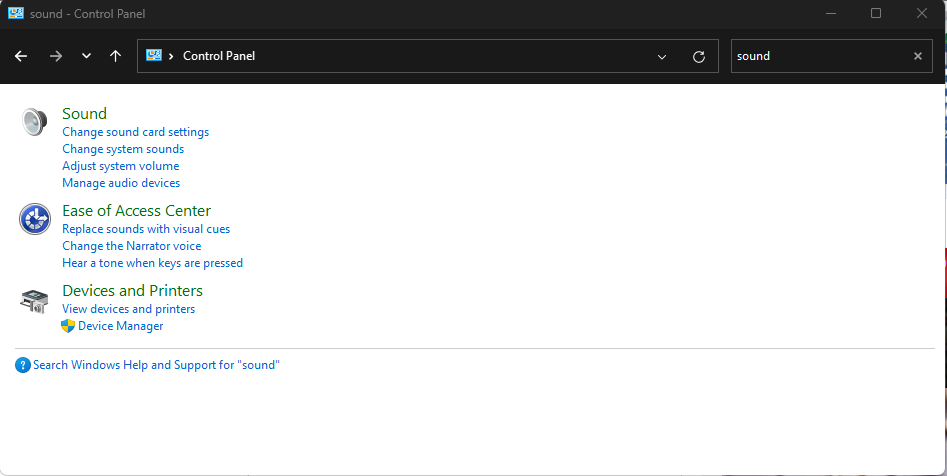Screen dimensions: 947x476
Task: Go back with the left arrow
Action: [x=21, y=56]
